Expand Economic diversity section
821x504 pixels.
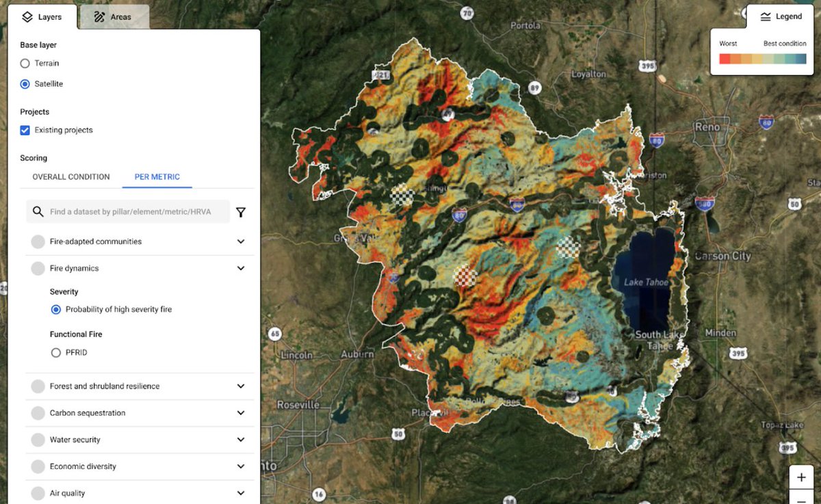241,466
